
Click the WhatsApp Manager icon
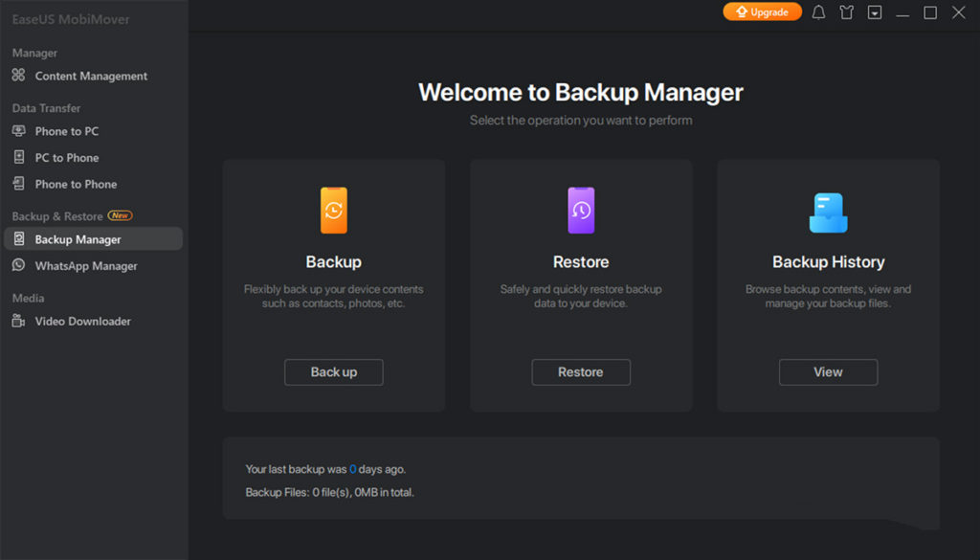[19, 265]
